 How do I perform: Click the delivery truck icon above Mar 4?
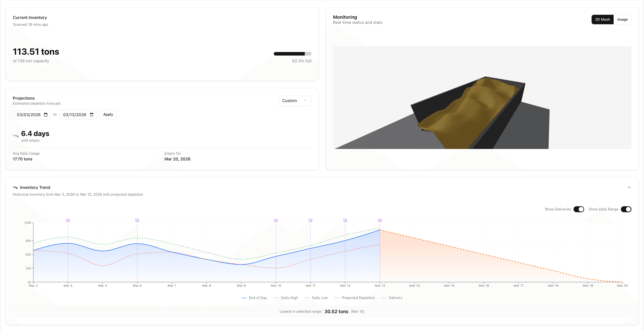click(x=68, y=220)
